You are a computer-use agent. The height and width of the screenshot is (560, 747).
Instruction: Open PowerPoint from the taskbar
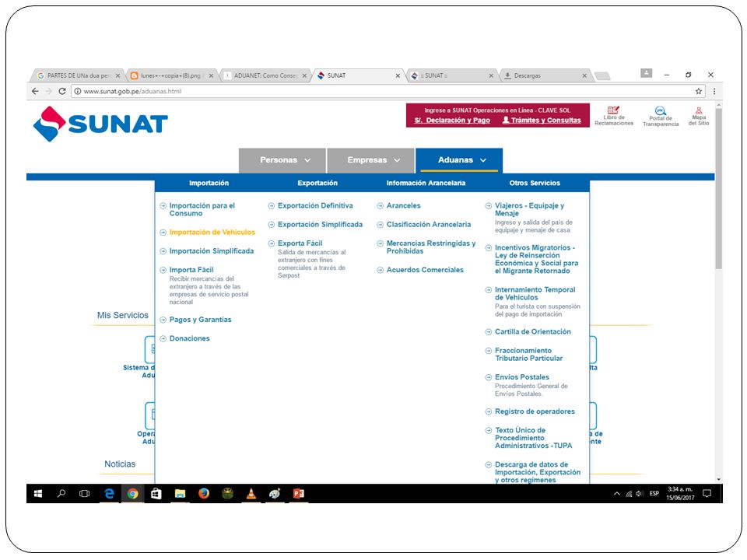click(299, 494)
